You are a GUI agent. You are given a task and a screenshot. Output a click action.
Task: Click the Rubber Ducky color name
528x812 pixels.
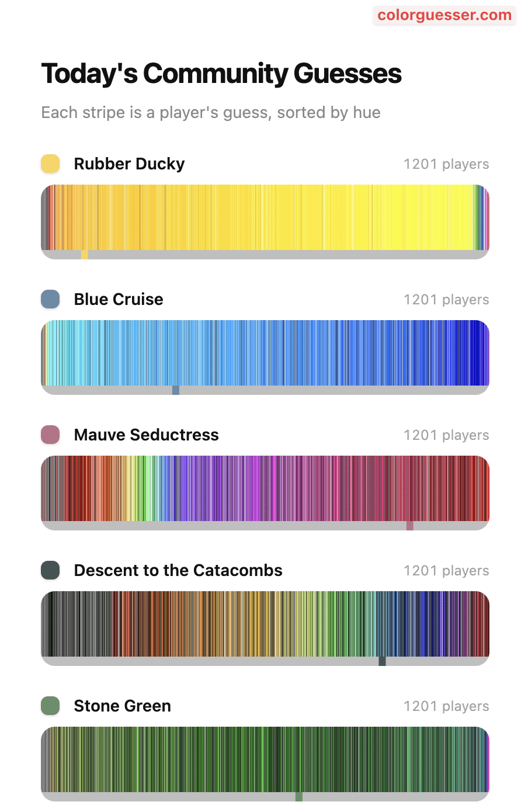click(129, 164)
